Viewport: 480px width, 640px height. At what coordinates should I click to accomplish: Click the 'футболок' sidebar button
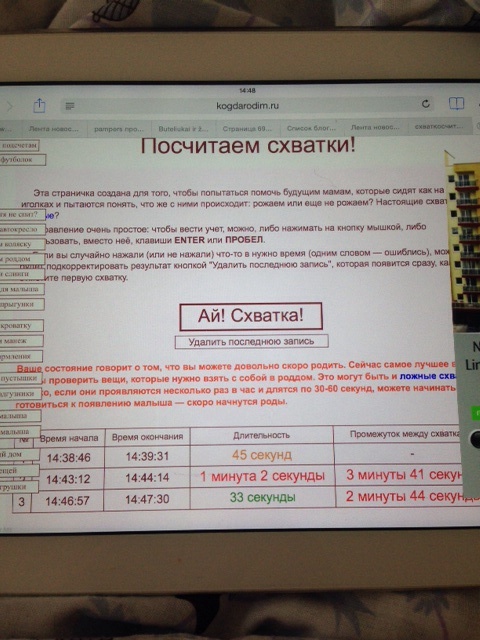click(x=21, y=160)
